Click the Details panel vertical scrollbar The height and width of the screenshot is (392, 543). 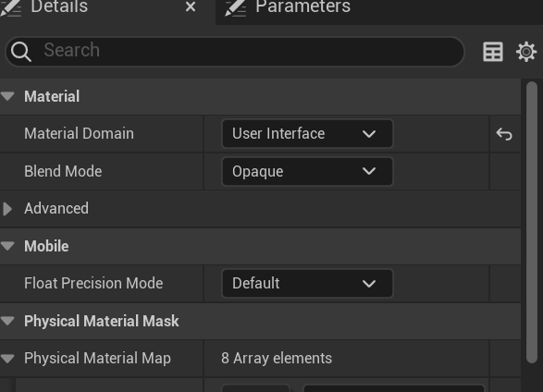click(532, 222)
